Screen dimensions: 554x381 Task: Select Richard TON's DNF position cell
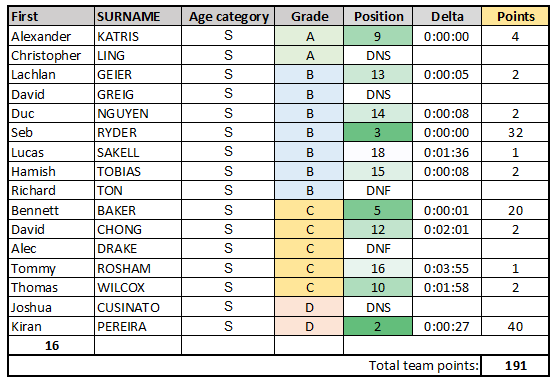(378, 190)
